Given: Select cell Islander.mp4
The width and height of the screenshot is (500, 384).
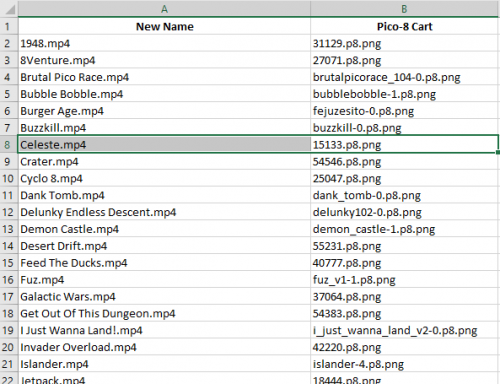Looking at the screenshot, I should click(164, 364).
